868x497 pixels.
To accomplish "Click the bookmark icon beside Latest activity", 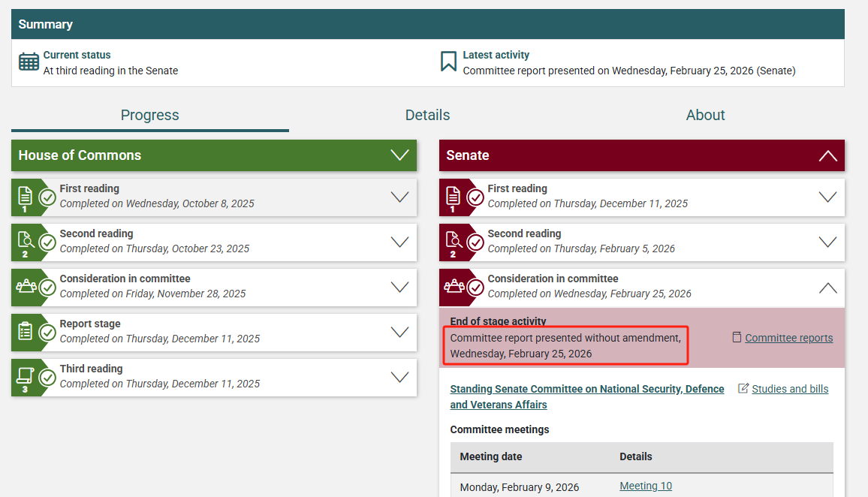I will click(448, 62).
